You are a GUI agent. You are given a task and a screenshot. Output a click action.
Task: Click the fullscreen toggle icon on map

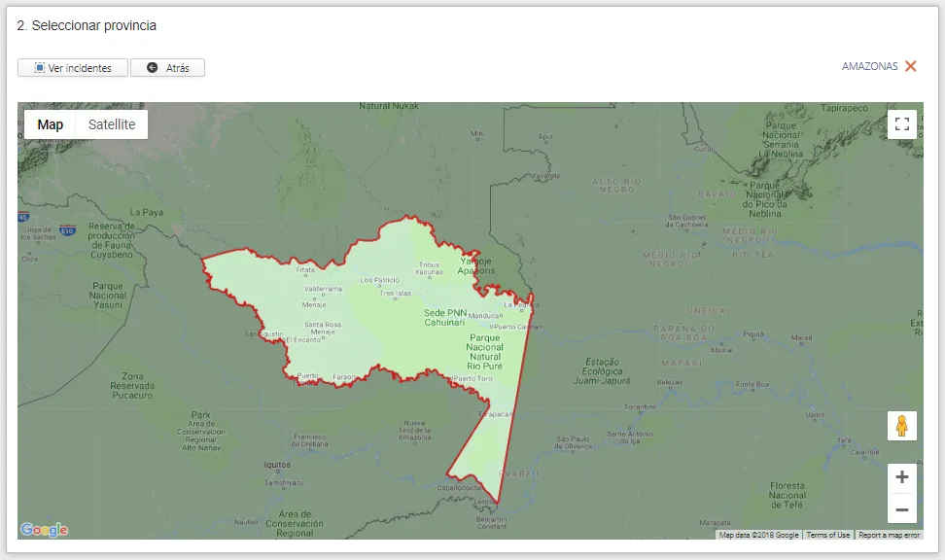(x=901, y=124)
